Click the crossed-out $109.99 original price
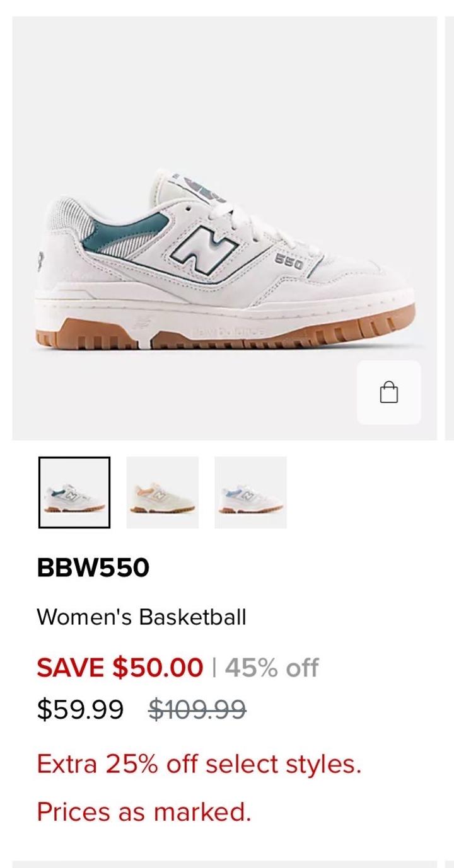The width and height of the screenshot is (454, 868). pos(197,710)
